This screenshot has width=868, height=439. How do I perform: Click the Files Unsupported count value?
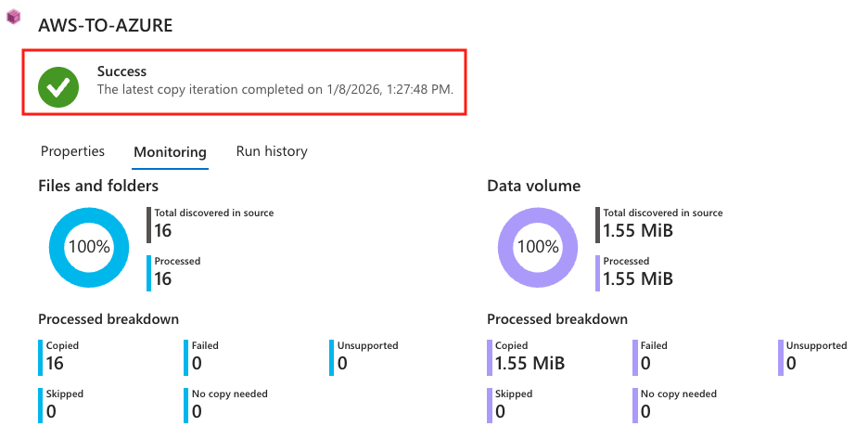tap(342, 363)
